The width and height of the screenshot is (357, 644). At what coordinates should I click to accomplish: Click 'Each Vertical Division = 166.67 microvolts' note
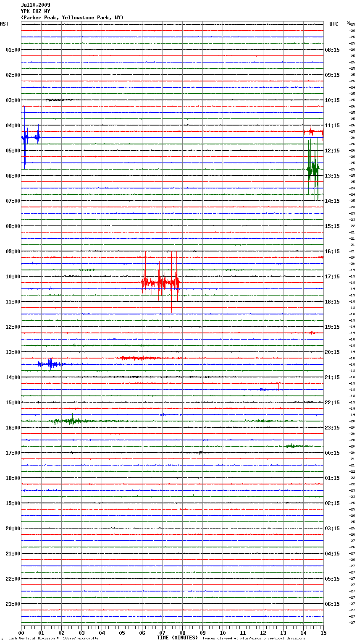tap(53, 639)
